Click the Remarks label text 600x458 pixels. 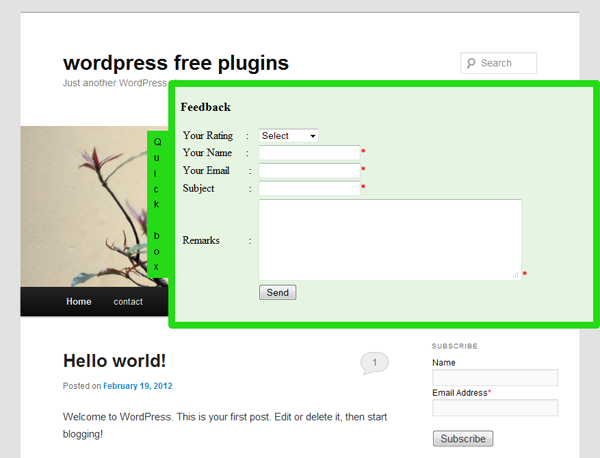click(201, 240)
